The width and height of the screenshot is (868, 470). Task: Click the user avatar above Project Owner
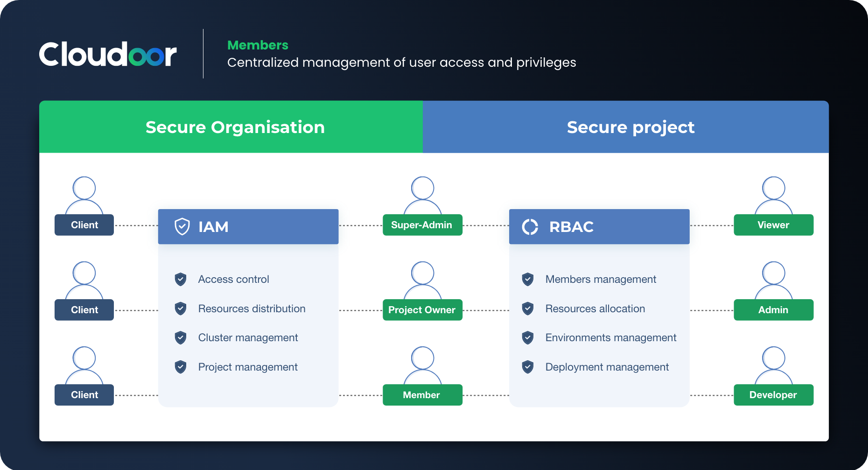[x=422, y=281]
